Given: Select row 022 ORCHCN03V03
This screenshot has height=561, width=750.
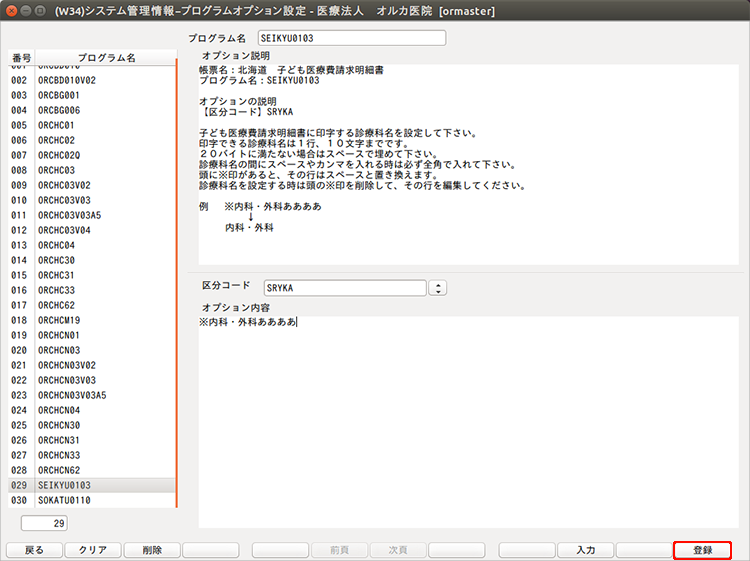Looking at the screenshot, I should coord(92,380).
